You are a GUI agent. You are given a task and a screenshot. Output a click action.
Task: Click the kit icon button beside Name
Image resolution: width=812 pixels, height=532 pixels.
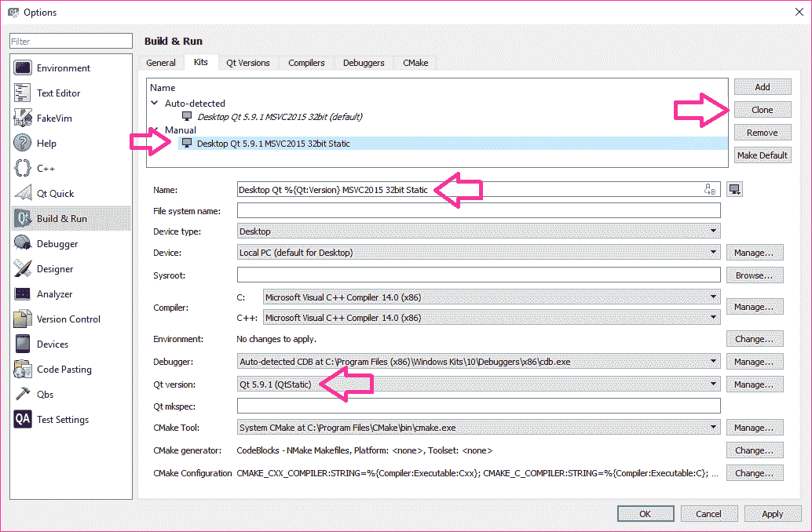pos(734,189)
